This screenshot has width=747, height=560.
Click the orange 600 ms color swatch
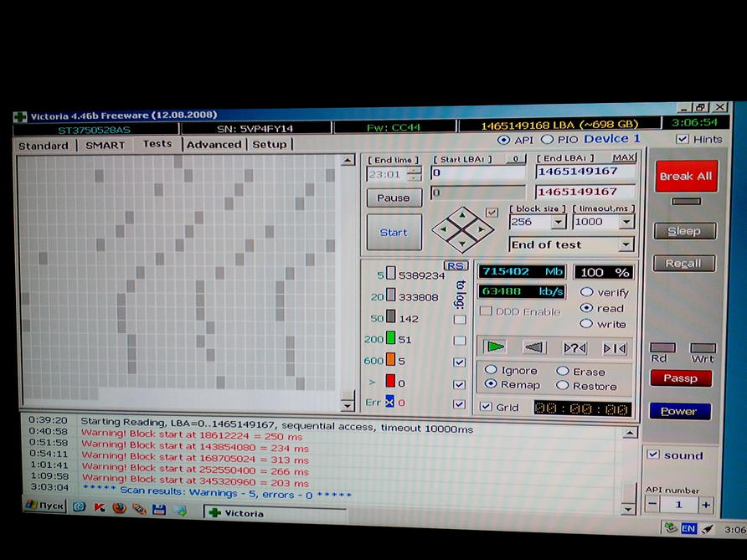point(390,360)
